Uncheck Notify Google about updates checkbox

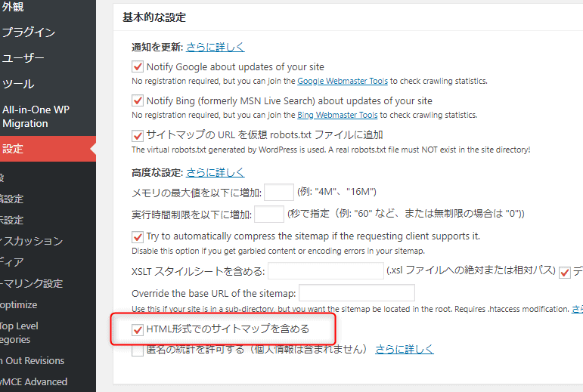[138, 66]
